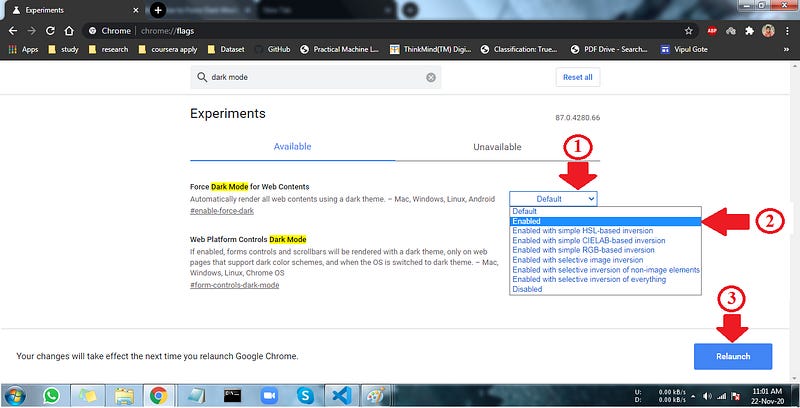This screenshot has height=408, width=800.
Task: Select selective inversion of non-image elements
Action: [x=605, y=270]
